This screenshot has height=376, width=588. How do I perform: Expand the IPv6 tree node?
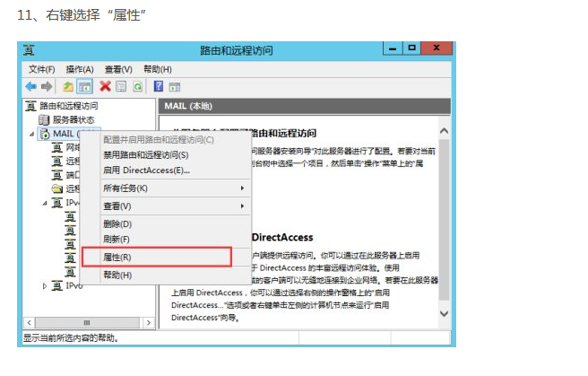(x=46, y=285)
